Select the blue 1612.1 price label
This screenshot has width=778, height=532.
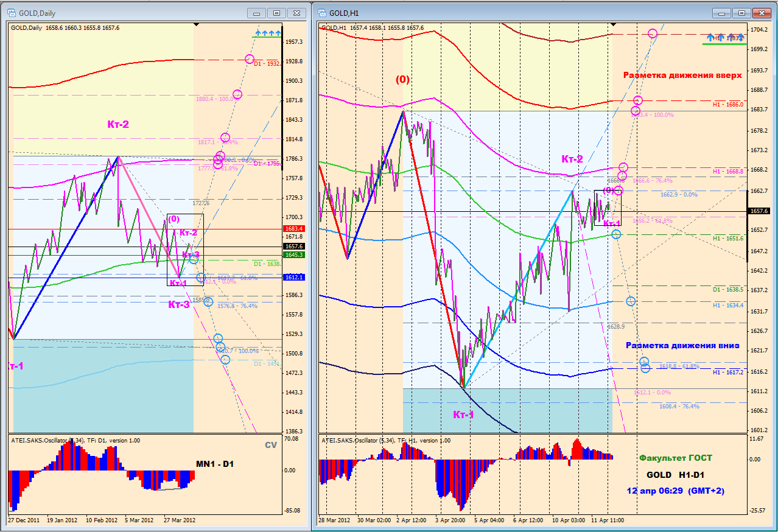point(293,277)
